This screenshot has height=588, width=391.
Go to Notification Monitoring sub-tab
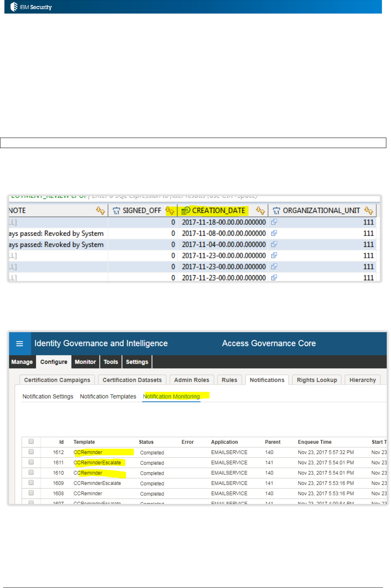pos(171,397)
